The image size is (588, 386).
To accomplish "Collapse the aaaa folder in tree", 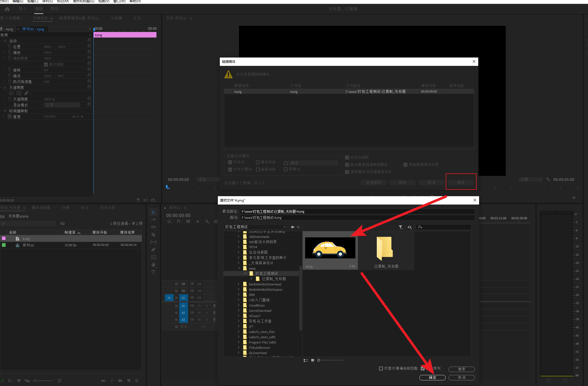I will pyautogui.click(x=239, y=268).
